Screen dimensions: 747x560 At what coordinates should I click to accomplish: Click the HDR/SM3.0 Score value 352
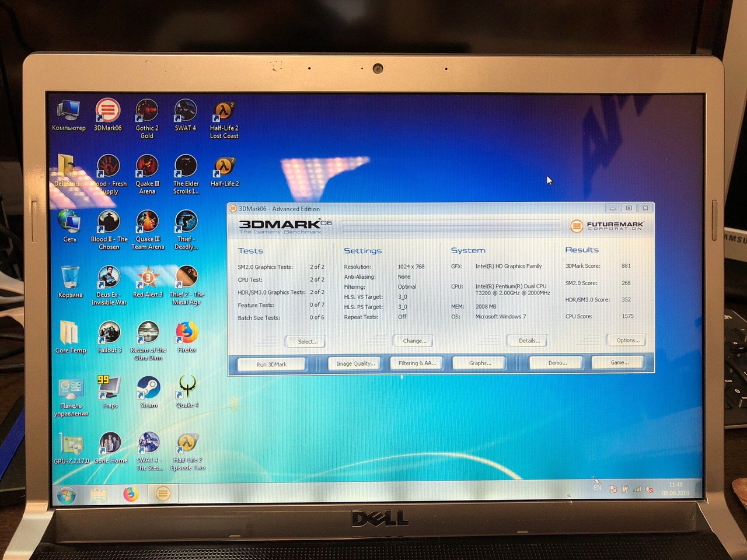pos(626,299)
